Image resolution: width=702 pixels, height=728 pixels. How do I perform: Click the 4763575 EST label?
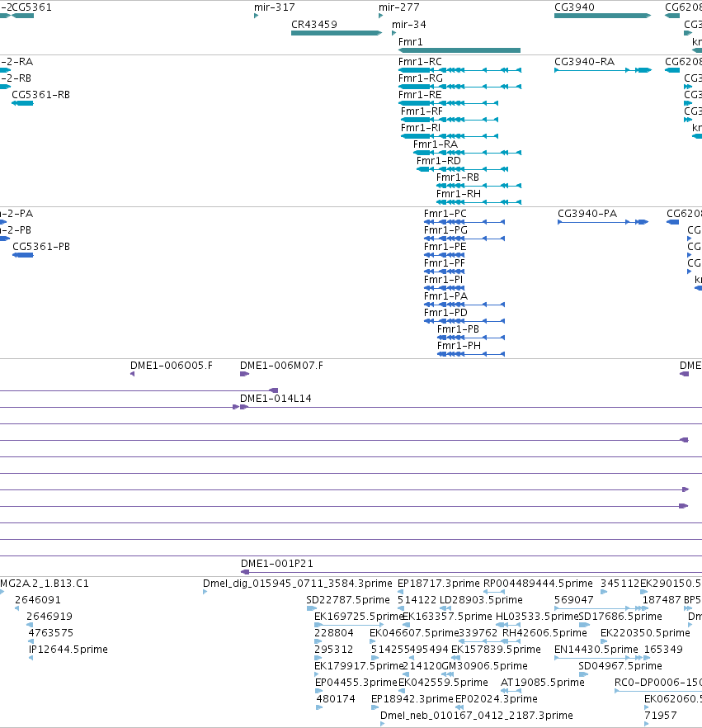tap(50, 633)
